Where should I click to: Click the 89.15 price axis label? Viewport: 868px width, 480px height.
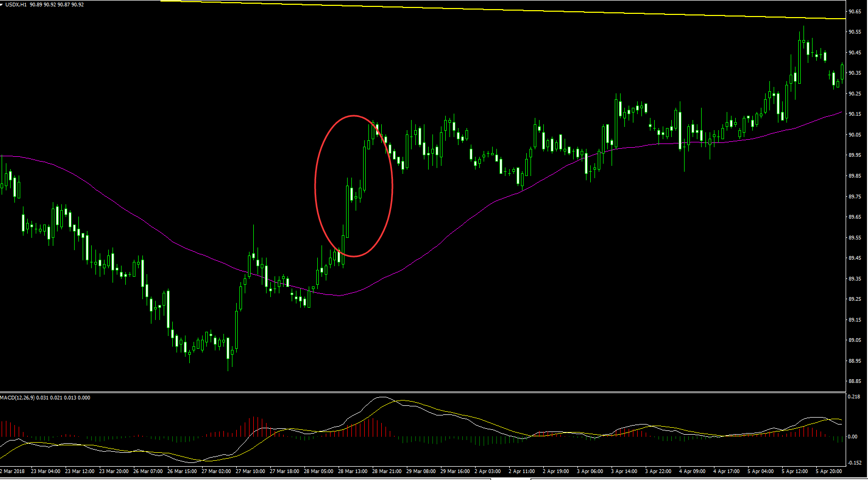tap(855, 320)
